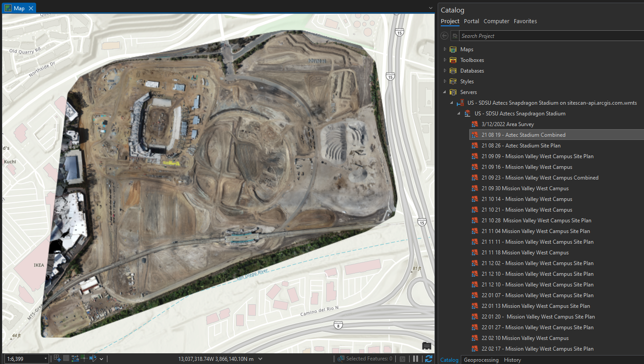Expand the Maps tree node
The width and height of the screenshot is (644, 364).
click(x=444, y=49)
